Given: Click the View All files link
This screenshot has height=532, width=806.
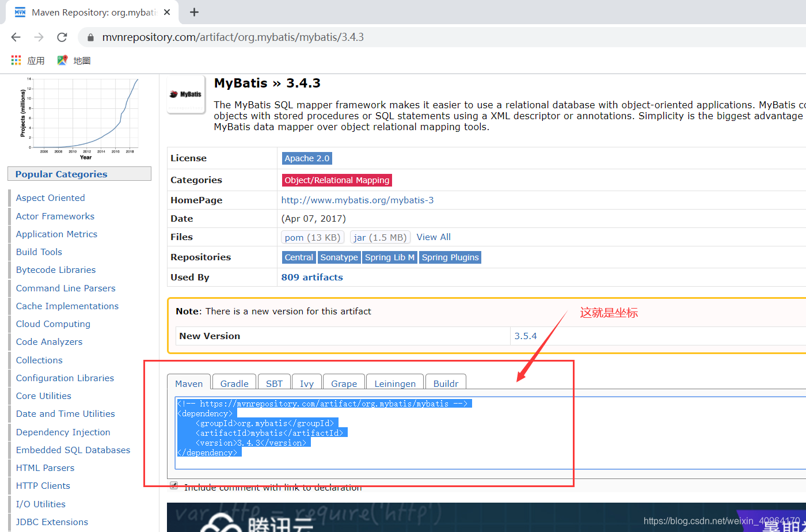Looking at the screenshot, I should click(434, 237).
